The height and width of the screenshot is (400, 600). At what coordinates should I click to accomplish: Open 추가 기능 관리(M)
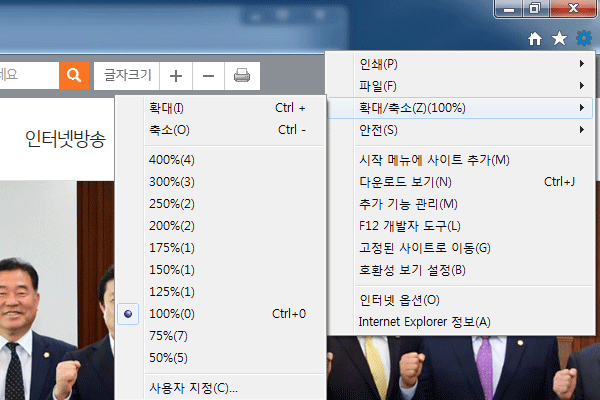[460, 204]
